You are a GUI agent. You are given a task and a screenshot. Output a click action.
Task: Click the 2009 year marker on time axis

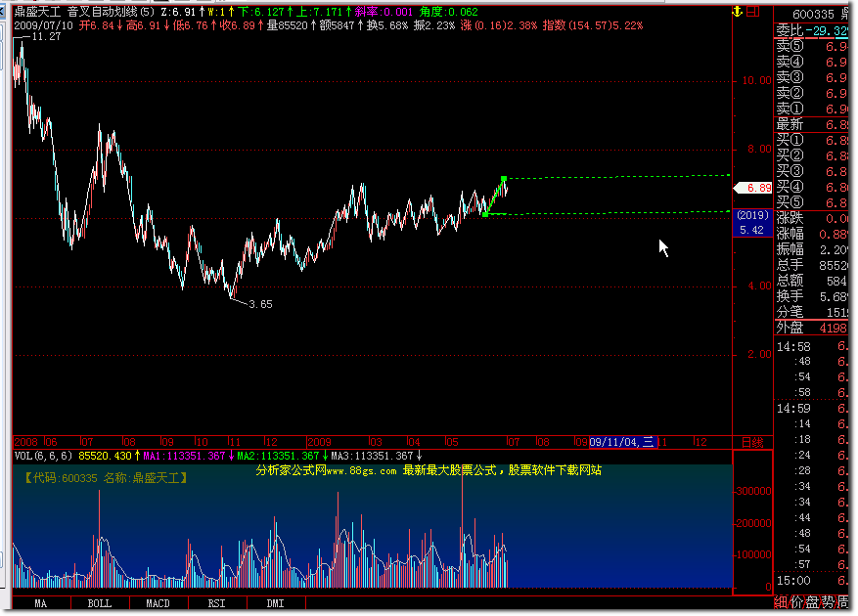[319, 442]
